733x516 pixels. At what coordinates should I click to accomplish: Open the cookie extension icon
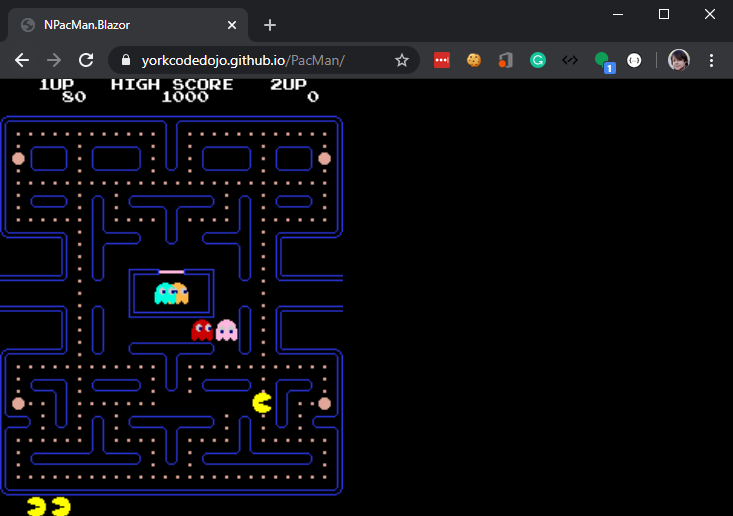coord(474,60)
